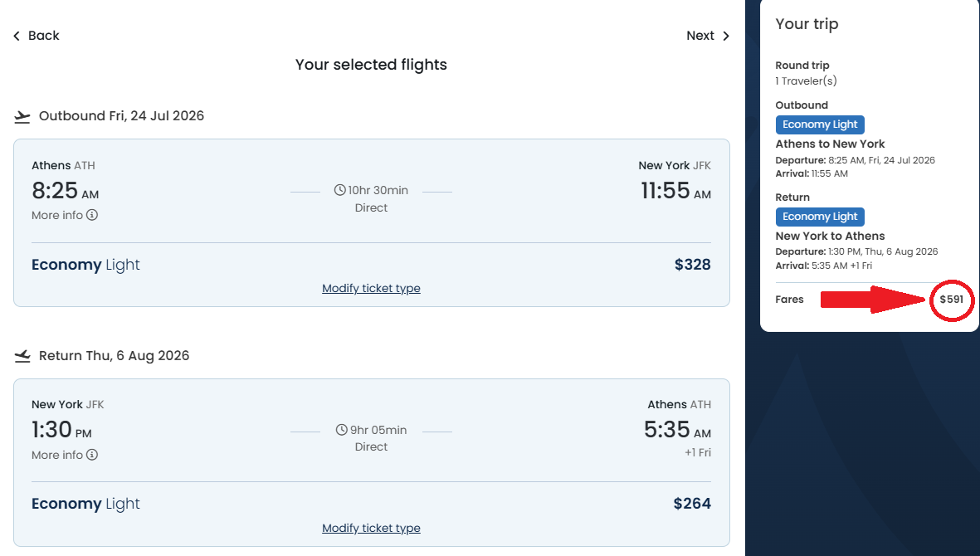Click clock icon beside 9hr 05min duration
The image size is (980, 556).
(x=342, y=430)
